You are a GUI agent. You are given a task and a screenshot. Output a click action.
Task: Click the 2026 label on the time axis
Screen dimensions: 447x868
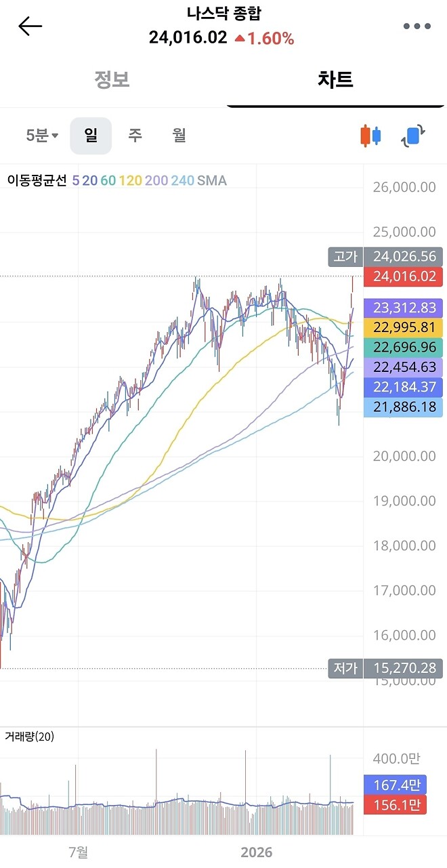[257, 853]
